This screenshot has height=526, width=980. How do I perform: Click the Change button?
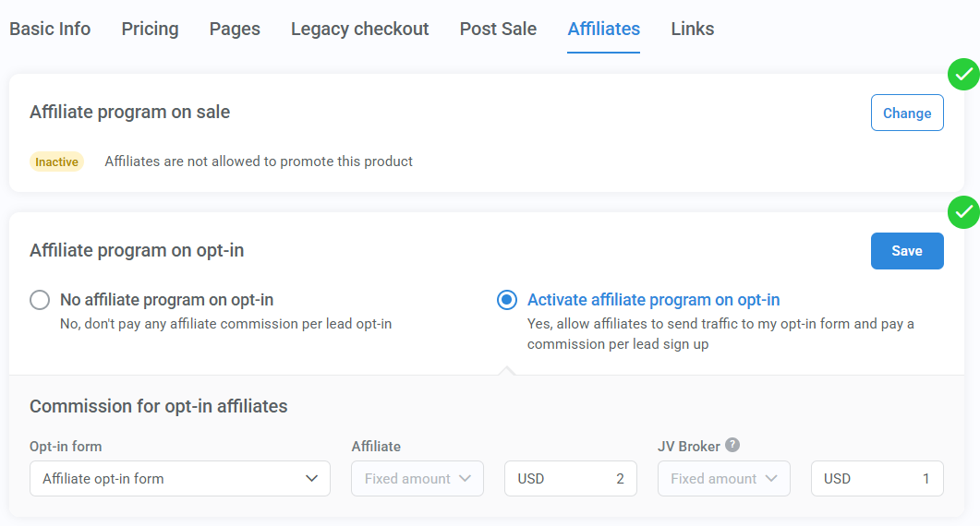[x=906, y=113]
